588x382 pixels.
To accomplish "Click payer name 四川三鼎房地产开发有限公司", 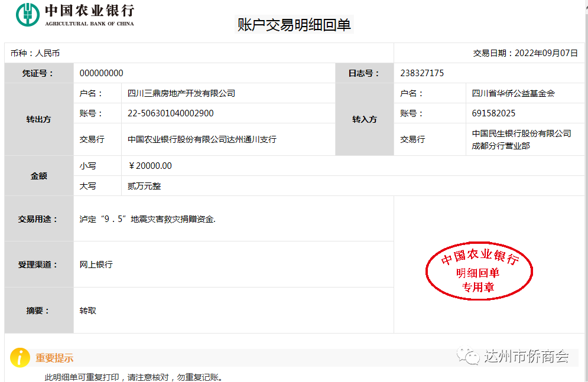I will pyautogui.click(x=181, y=93).
